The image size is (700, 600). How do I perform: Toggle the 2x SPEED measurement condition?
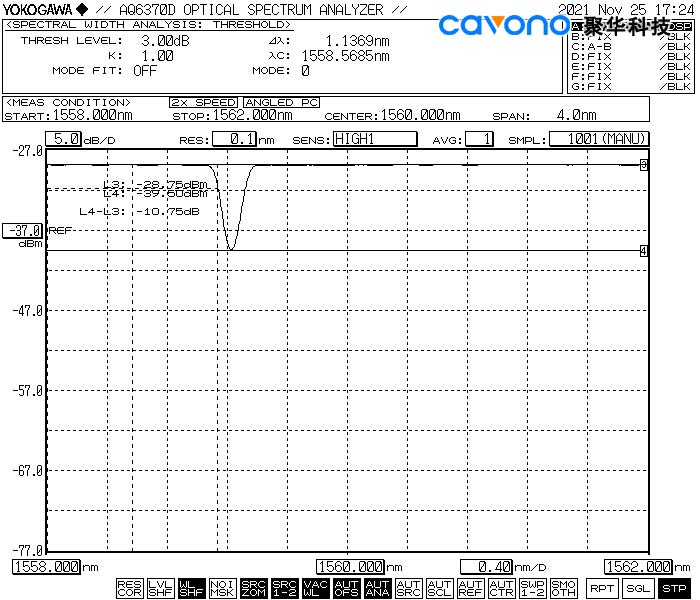[x=204, y=102]
